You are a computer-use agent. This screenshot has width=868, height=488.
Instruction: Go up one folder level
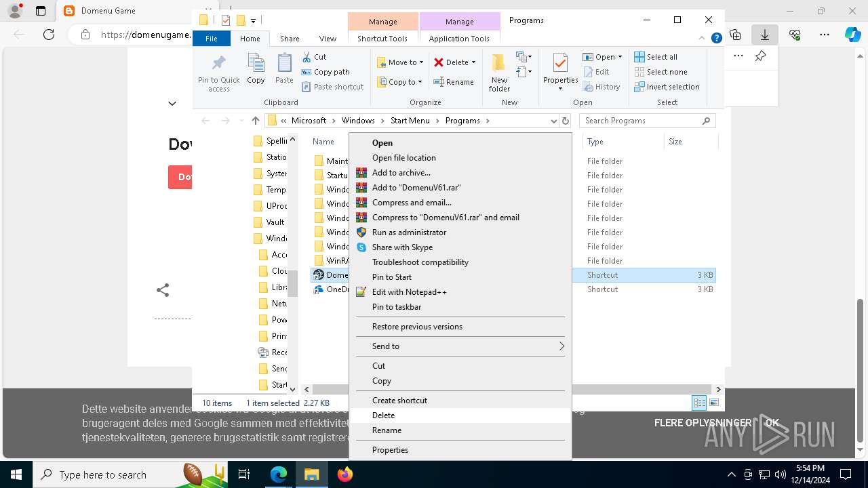(x=255, y=121)
